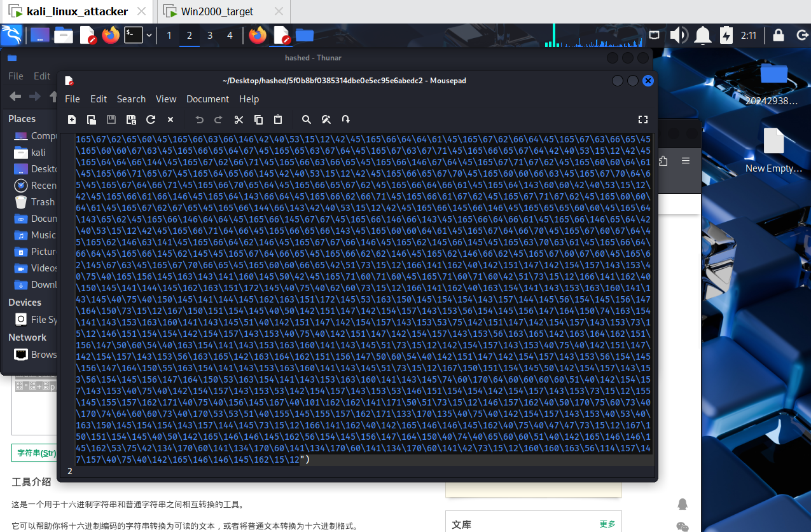This screenshot has height=532, width=811.
Task: Toggle fullscreen icon in Mousepad toolbar
Action: pyautogui.click(x=642, y=119)
